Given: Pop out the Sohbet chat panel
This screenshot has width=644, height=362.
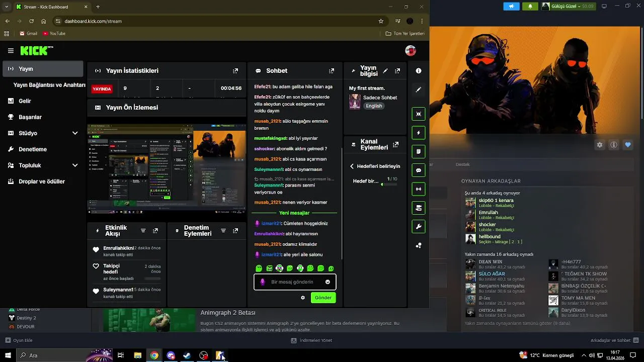Looking at the screenshot, I should pyautogui.click(x=331, y=71).
